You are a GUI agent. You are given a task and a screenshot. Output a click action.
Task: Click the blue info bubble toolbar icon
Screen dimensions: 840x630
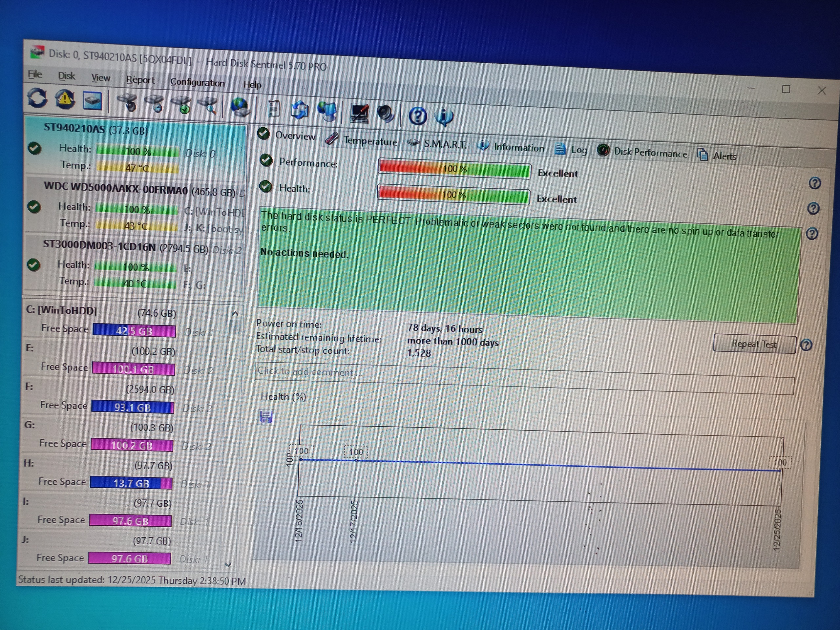point(444,116)
